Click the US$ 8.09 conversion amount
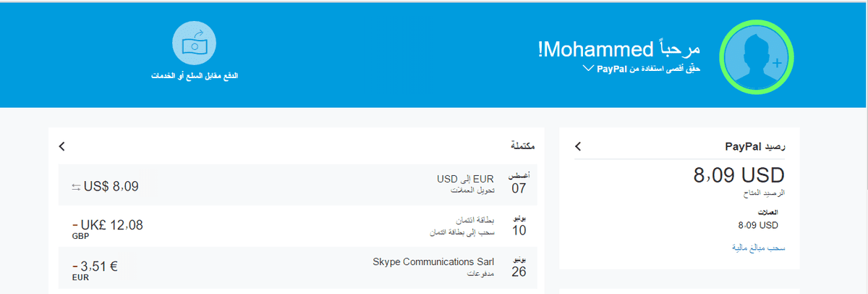 (x=111, y=187)
